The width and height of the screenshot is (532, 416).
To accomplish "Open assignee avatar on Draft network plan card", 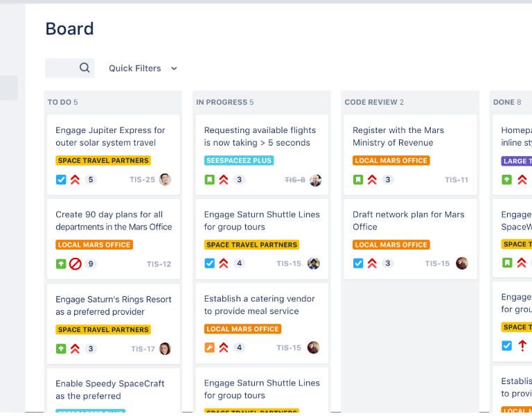I will (462, 263).
